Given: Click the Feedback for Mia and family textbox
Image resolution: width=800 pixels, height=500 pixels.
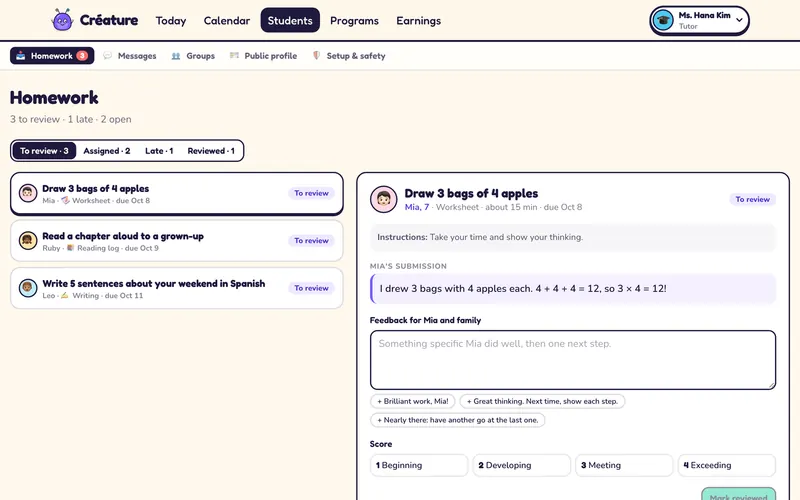Looking at the screenshot, I should (573, 360).
